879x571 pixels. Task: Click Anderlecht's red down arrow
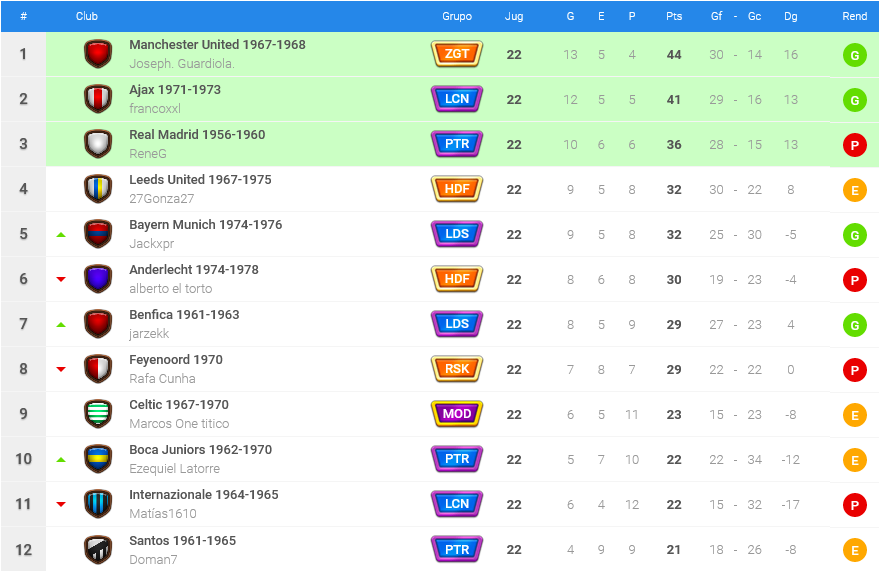click(61, 279)
